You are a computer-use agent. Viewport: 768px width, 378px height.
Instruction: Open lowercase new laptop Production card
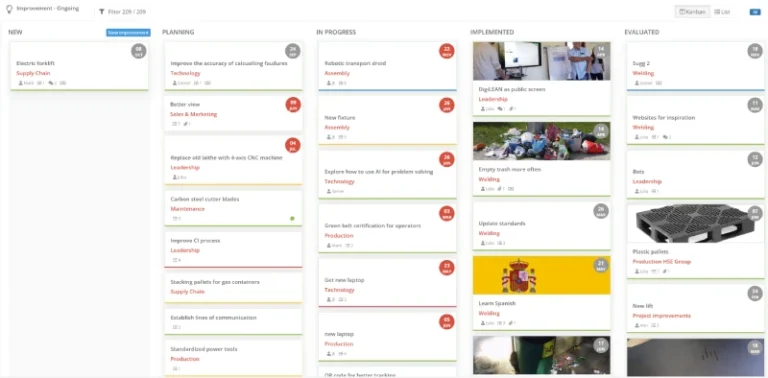pos(339,334)
